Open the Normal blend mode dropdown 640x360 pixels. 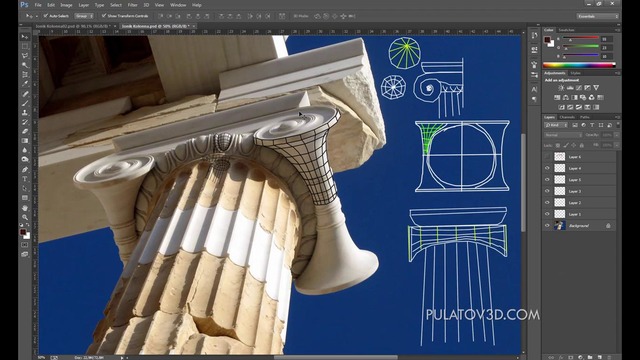click(x=563, y=135)
